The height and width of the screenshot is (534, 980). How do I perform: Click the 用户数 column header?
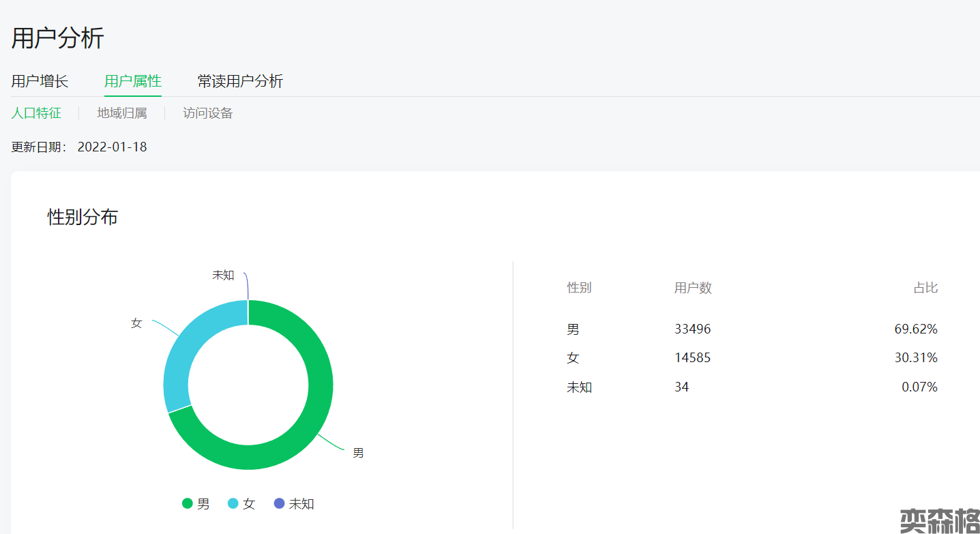(693, 288)
